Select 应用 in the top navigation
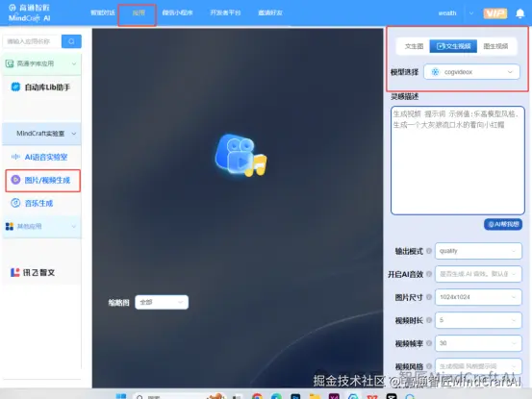This screenshot has width=532, height=399. coord(139,12)
